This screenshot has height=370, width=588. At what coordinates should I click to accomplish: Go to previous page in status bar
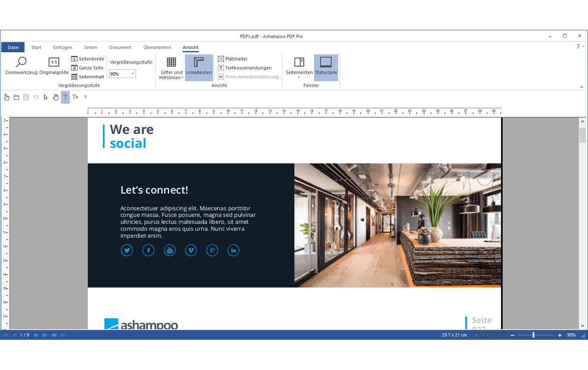tap(15, 335)
